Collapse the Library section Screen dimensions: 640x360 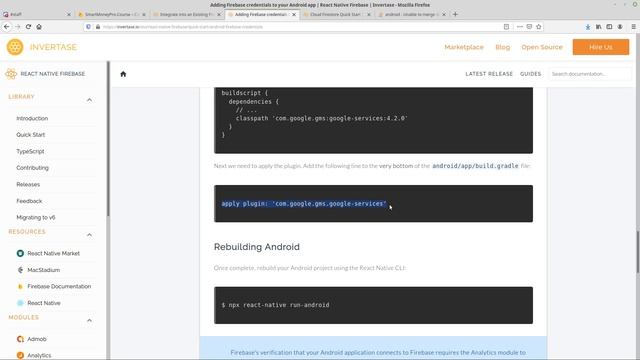89,100
